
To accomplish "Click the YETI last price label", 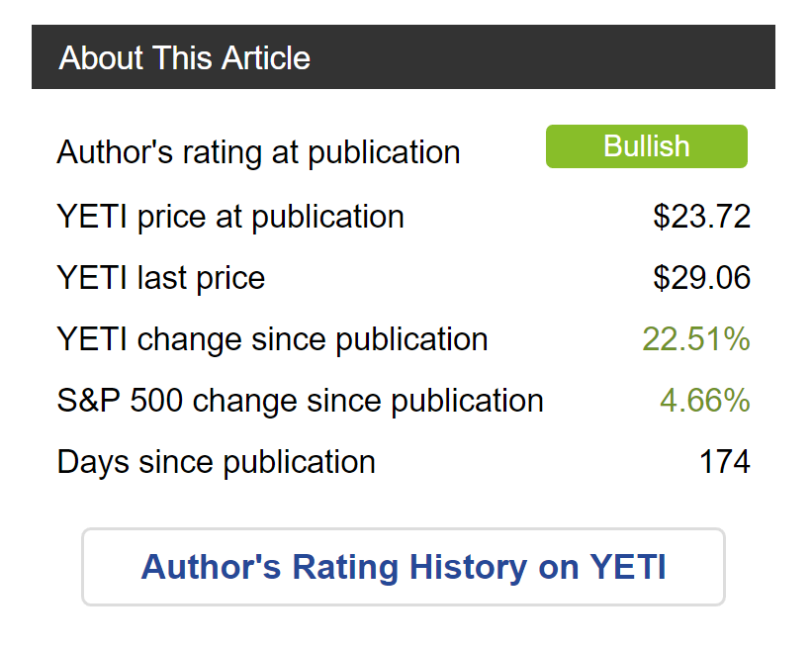I will pyautogui.click(x=160, y=278).
